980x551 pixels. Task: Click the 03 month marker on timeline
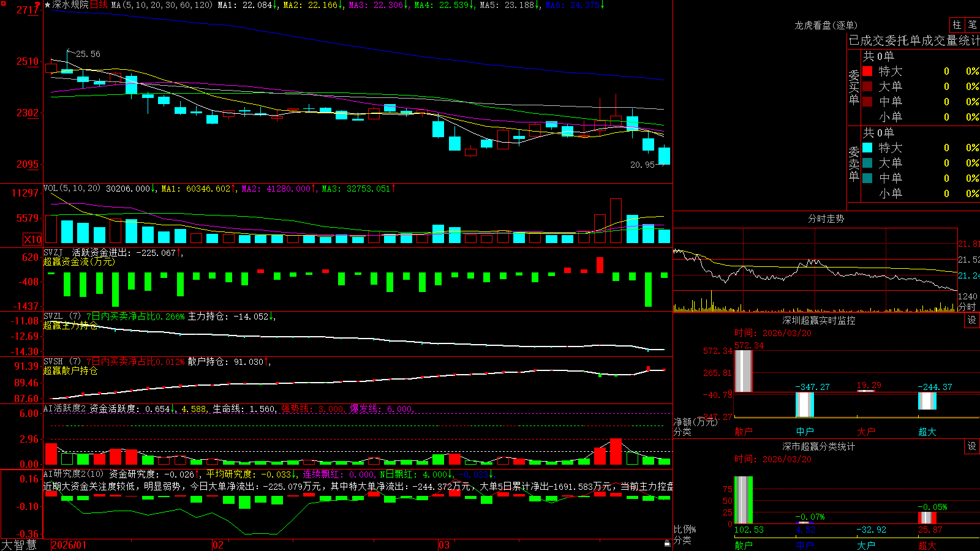click(444, 545)
